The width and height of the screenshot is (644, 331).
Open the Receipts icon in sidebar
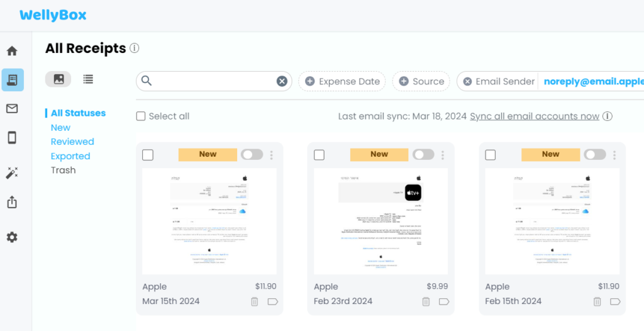click(x=13, y=80)
